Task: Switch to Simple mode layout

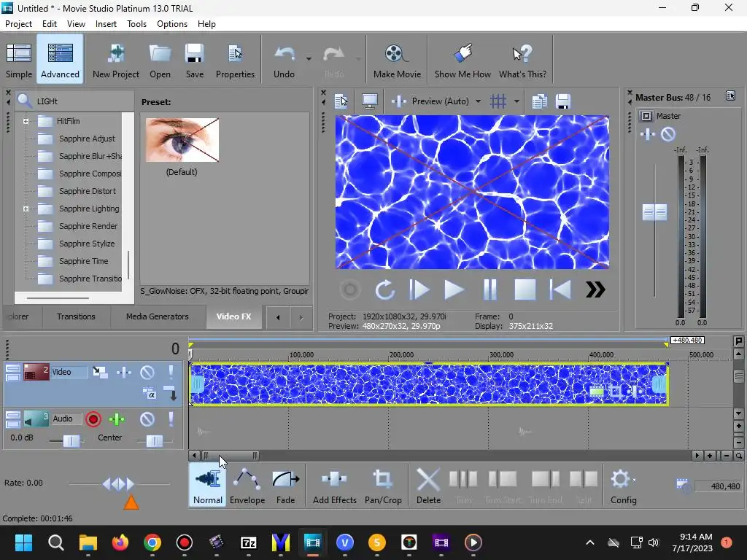Action: coord(19,60)
